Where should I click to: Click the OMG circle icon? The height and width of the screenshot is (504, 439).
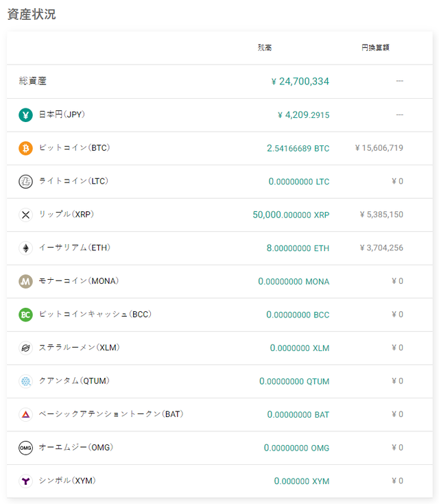pos(26,448)
